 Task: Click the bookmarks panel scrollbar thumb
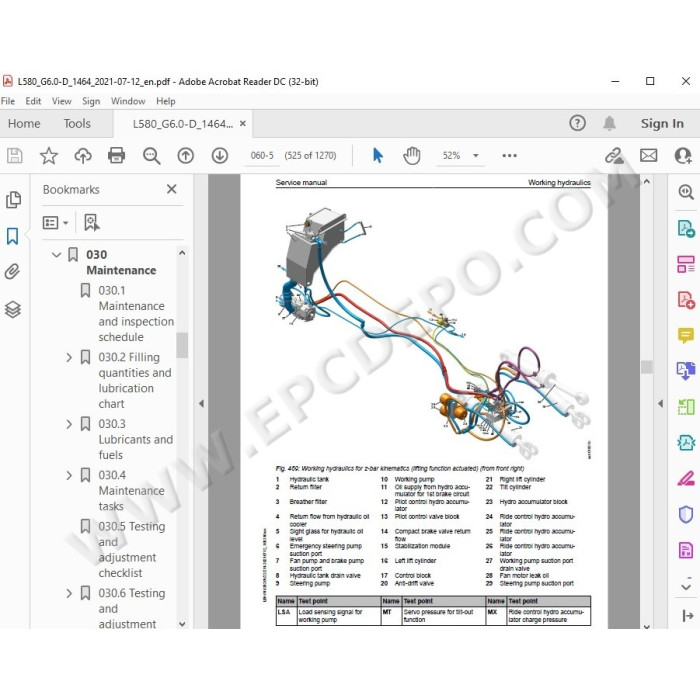(182, 345)
